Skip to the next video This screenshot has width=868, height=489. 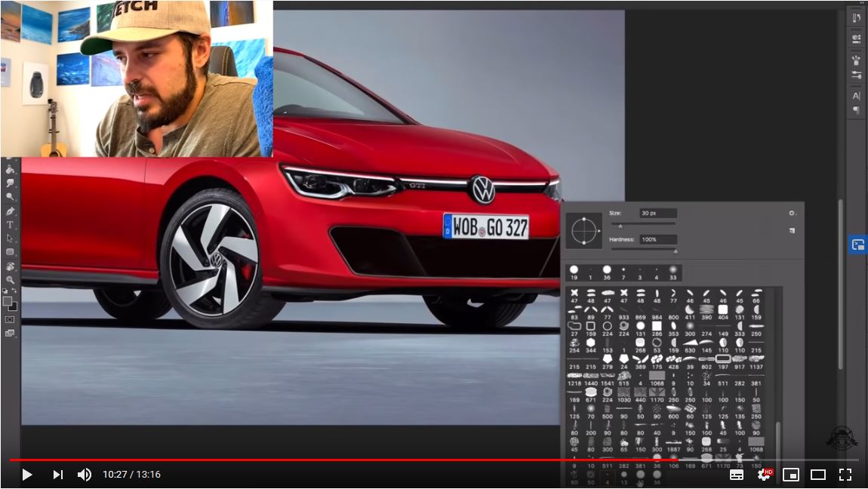pyautogui.click(x=57, y=475)
